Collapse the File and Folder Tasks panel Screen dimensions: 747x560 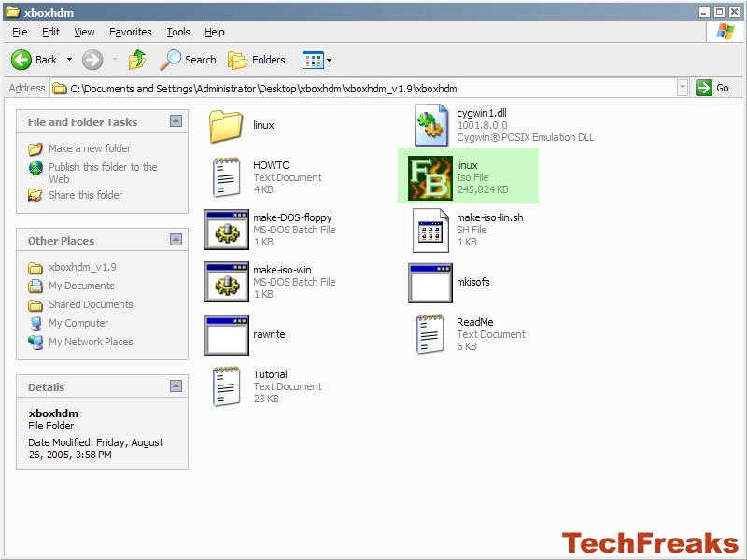coord(176,121)
